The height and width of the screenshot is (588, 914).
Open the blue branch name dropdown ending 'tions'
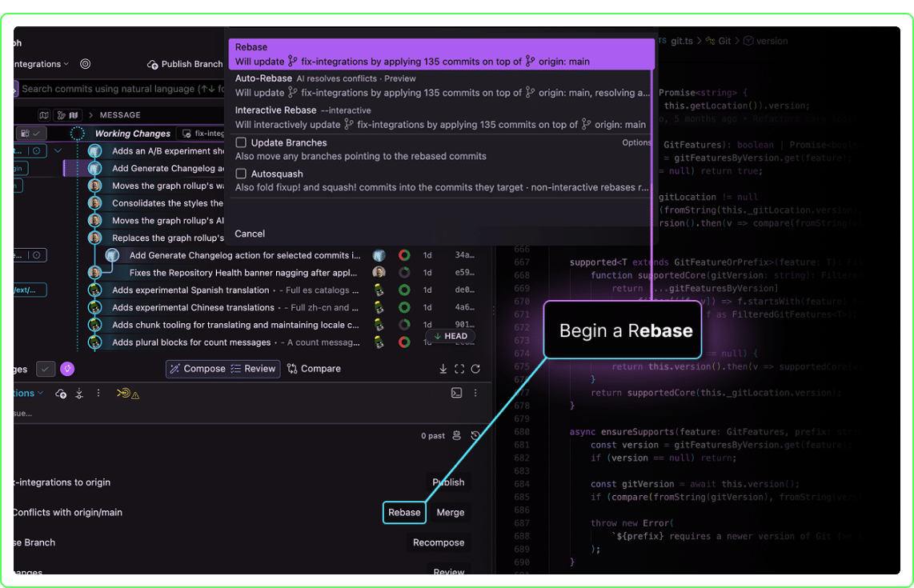29,394
